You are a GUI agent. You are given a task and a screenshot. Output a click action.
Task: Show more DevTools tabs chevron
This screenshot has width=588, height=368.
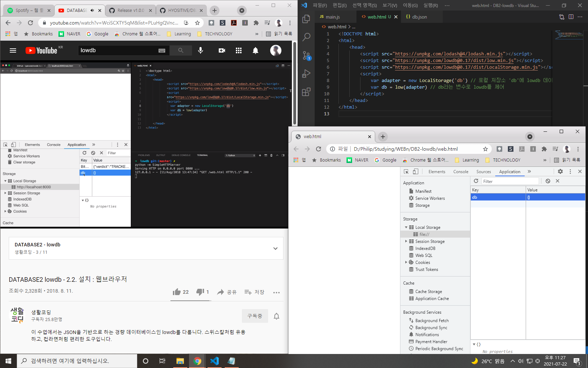pyautogui.click(x=529, y=171)
